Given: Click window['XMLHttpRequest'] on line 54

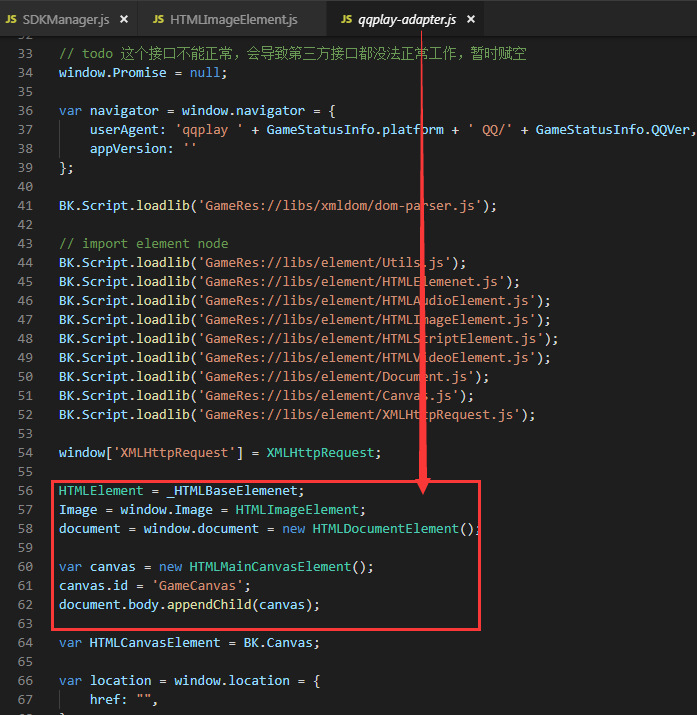Looking at the screenshot, I should coord(151,453).
